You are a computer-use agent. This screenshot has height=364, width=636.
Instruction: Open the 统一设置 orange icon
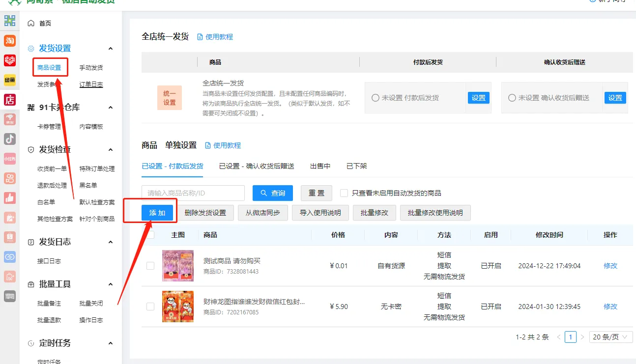[169, 97]
